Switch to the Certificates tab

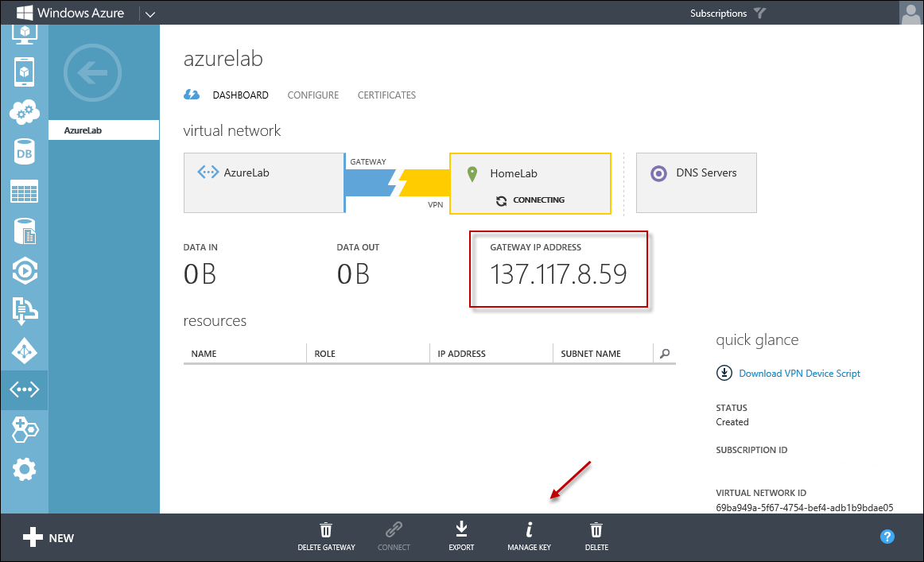click(x=386, y=95)
